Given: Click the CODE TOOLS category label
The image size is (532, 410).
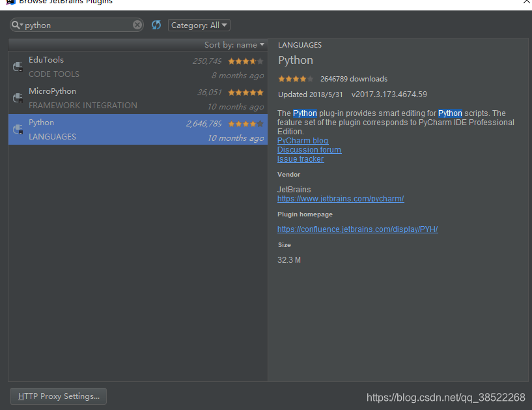Looking at the screenshot, I should tap(54, 74).
